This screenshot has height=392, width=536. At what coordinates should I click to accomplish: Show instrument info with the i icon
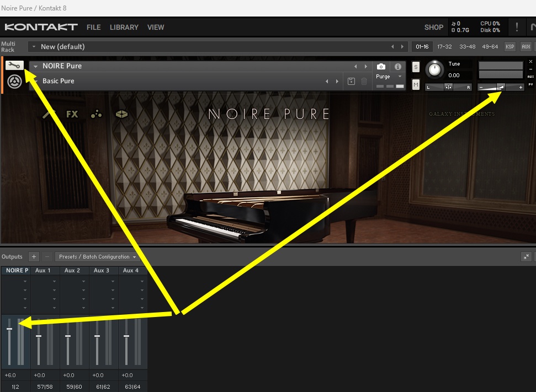[x=398, y=67]
